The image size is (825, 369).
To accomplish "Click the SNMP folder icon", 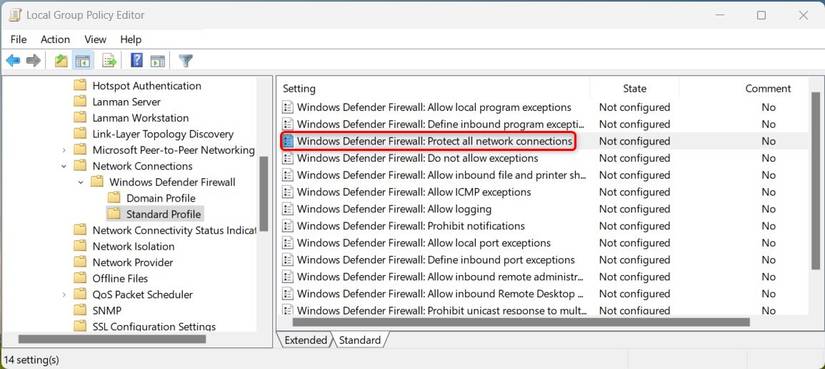I will coord(80,310).
